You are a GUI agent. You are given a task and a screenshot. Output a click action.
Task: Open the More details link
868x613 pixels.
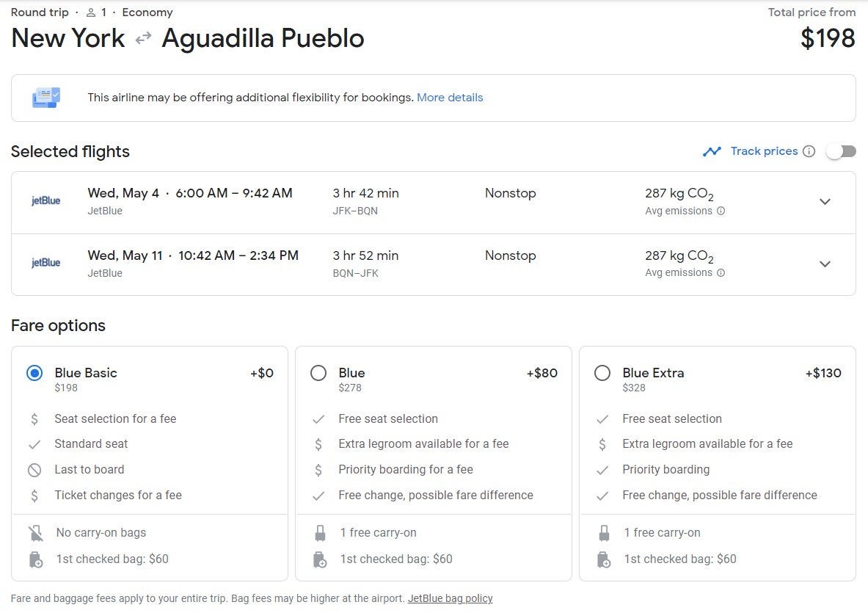pyautogui.click(x=450, y=98)
